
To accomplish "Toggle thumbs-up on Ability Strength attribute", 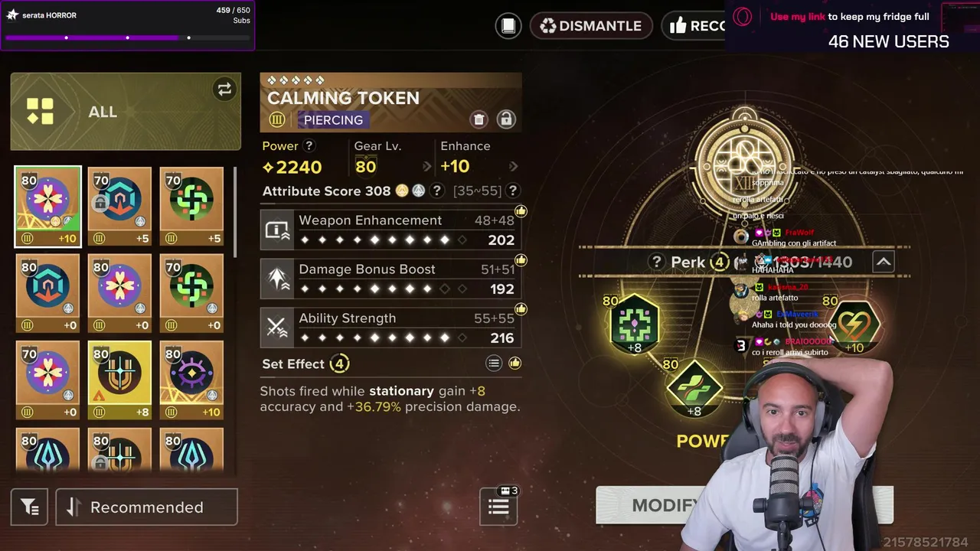I will [x=521, y=309].
